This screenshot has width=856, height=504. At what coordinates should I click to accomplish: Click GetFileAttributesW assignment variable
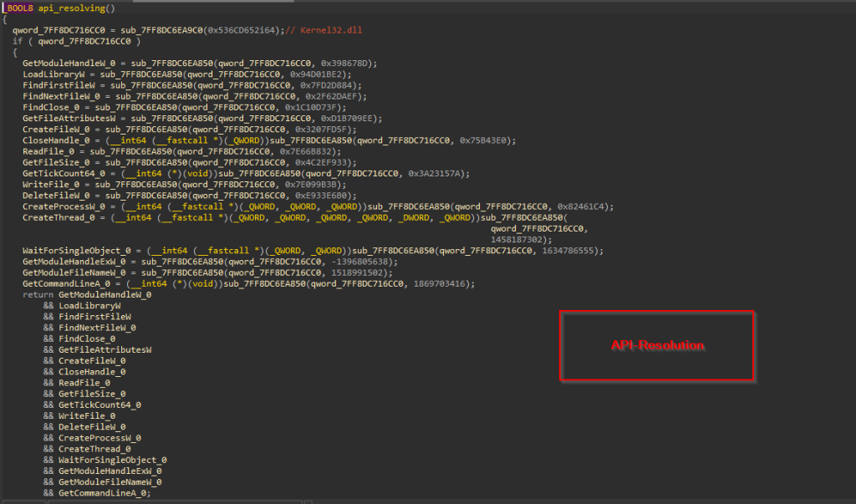[69, 119]
